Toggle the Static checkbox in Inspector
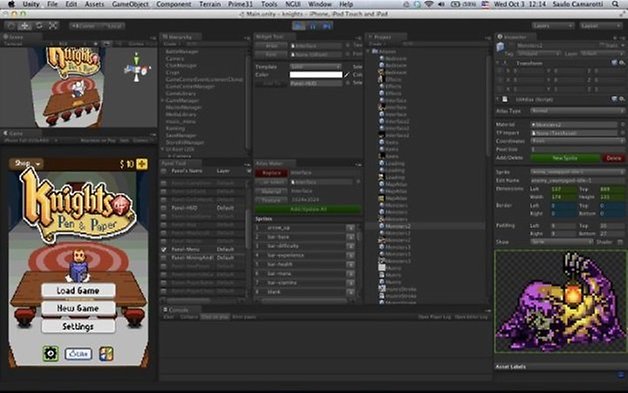 [x=602, y=46]
